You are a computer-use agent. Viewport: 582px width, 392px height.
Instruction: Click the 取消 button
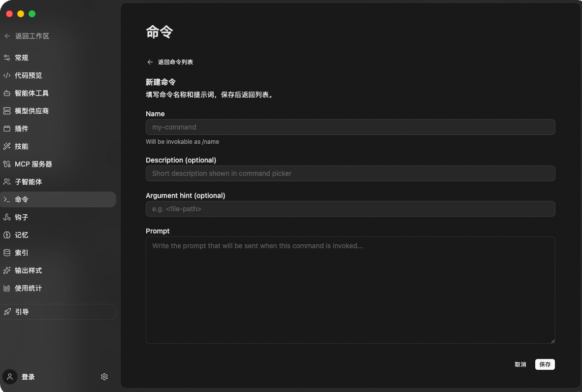click(520, 364)
